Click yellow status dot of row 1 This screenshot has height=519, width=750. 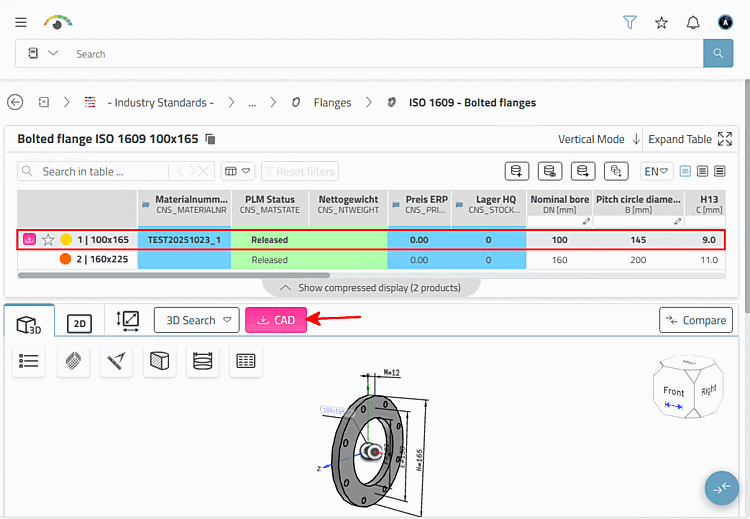[x=66, y=240]
